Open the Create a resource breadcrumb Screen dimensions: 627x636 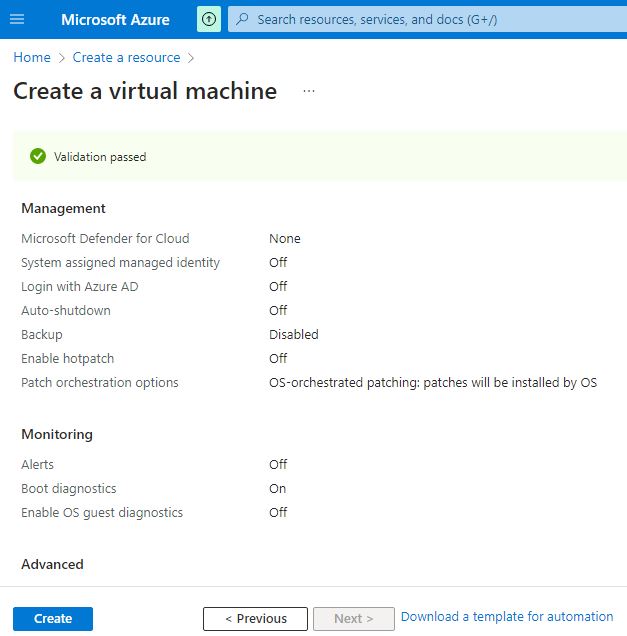(126, 58)
